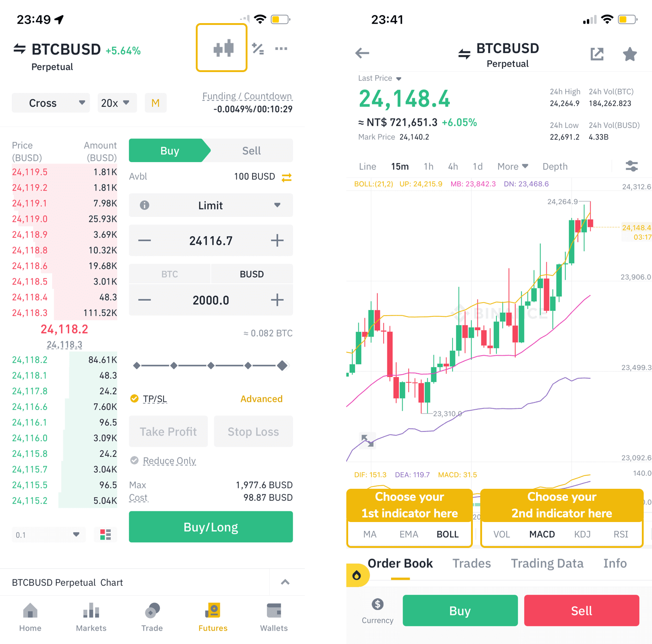Select the 15m timeframe
The height and width of the screenshot is (644, 652).
pos(400,166)
